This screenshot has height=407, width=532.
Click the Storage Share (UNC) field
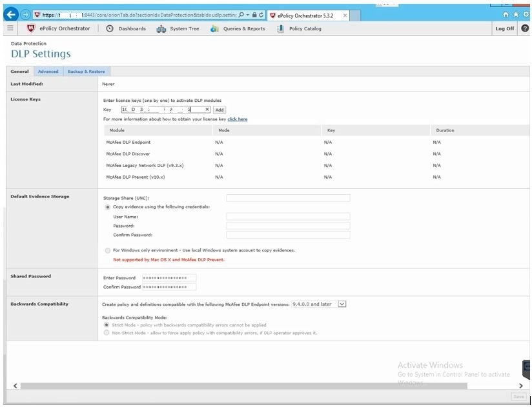coord(288,198)
